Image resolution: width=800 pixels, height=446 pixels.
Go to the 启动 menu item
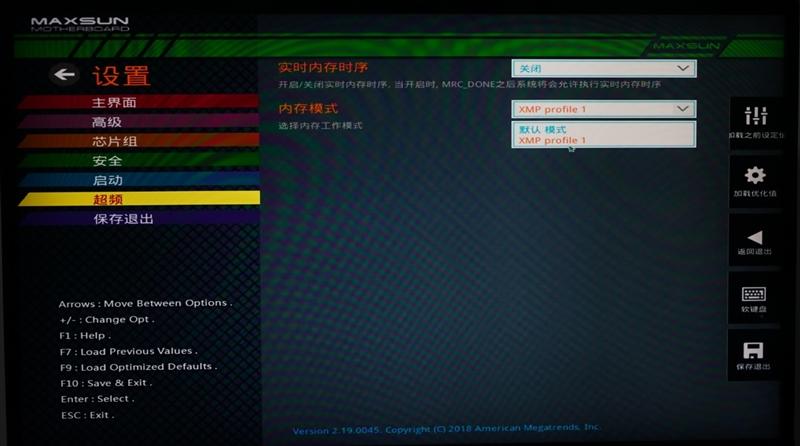[x=139, y=180]
